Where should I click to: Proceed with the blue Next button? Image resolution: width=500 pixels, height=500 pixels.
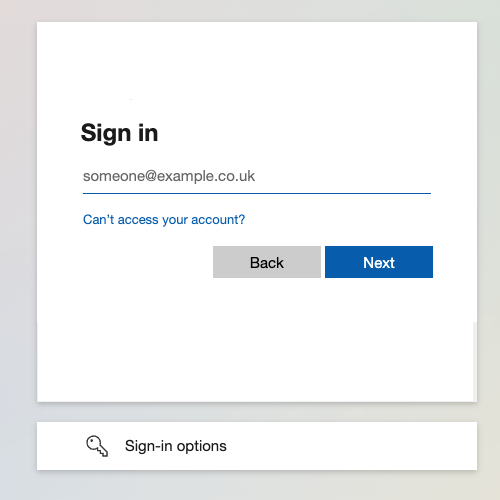point(379,262)
